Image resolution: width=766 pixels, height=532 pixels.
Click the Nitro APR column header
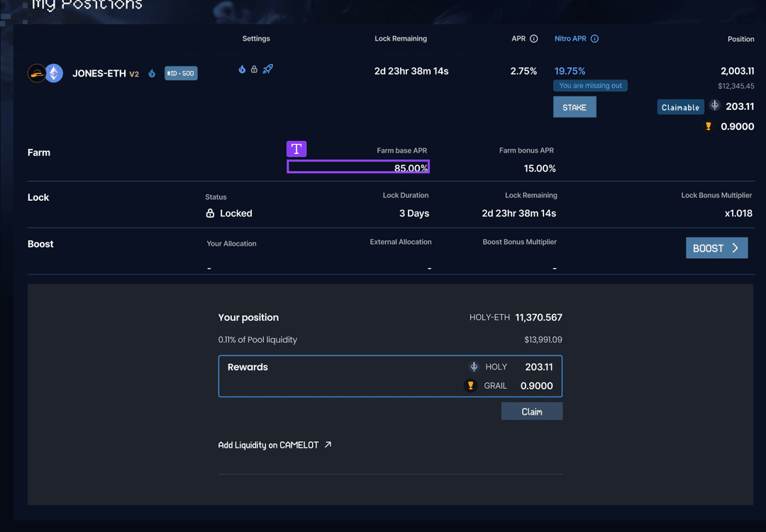coord(570,38)
